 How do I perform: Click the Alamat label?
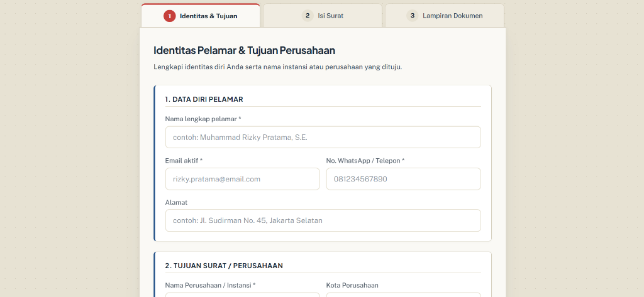pyautogui.click(x=176, y=202)
